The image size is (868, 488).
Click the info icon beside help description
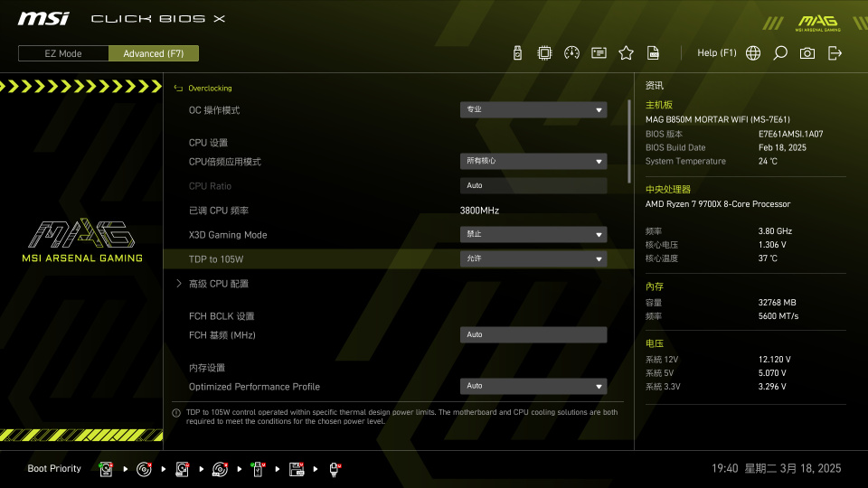(x=176, y=413)
